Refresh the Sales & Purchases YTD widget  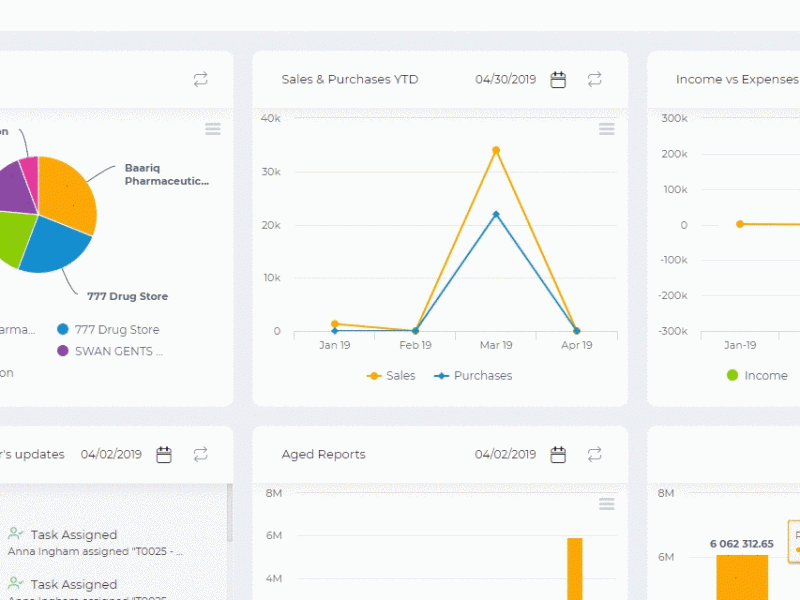click(x=594, y=80)
